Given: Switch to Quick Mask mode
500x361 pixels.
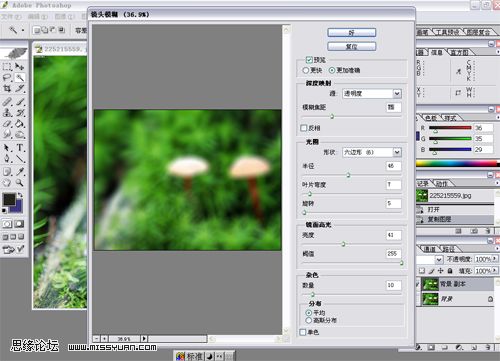Looking at the screenshot, I should [x=19, y=224].
